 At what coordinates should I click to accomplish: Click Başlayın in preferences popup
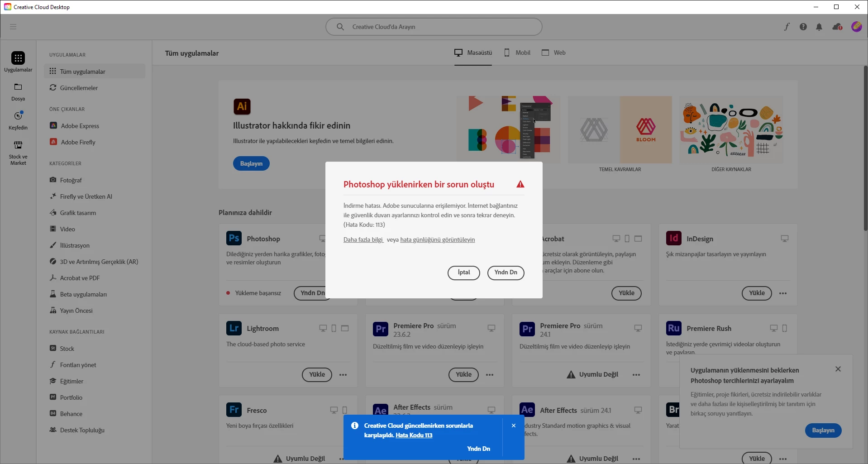(823, 431)
